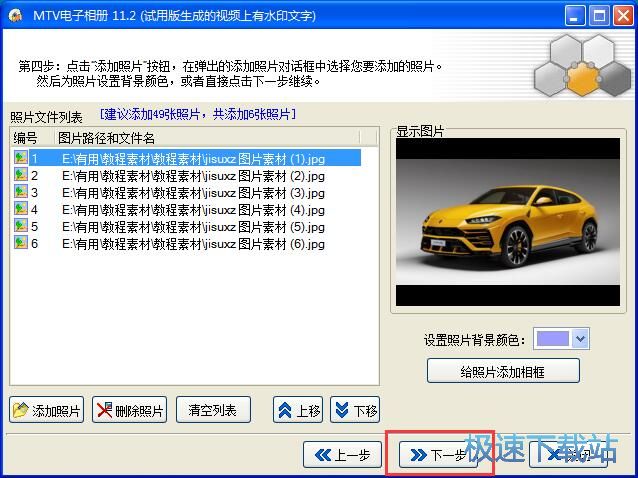The width and height of the screenshot is (638, 478).
Task: Click the 添加照片 button
Action: point(46,410)
